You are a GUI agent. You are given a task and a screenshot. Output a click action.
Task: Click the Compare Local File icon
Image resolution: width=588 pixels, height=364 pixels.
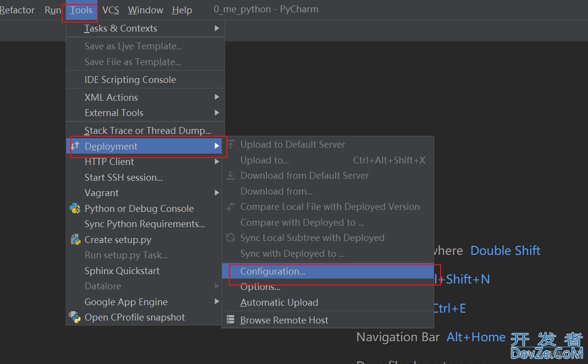click(x=230, y=206)
